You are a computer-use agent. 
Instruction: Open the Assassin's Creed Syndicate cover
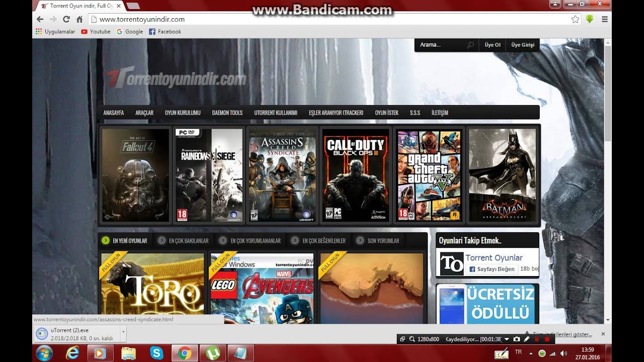pyautogui.click(x=282, y=175)
